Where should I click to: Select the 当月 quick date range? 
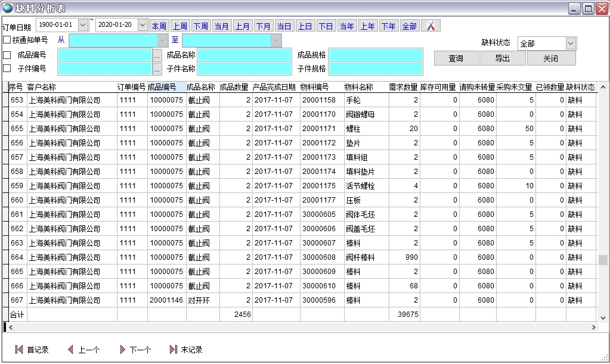(x=221, y=26)
